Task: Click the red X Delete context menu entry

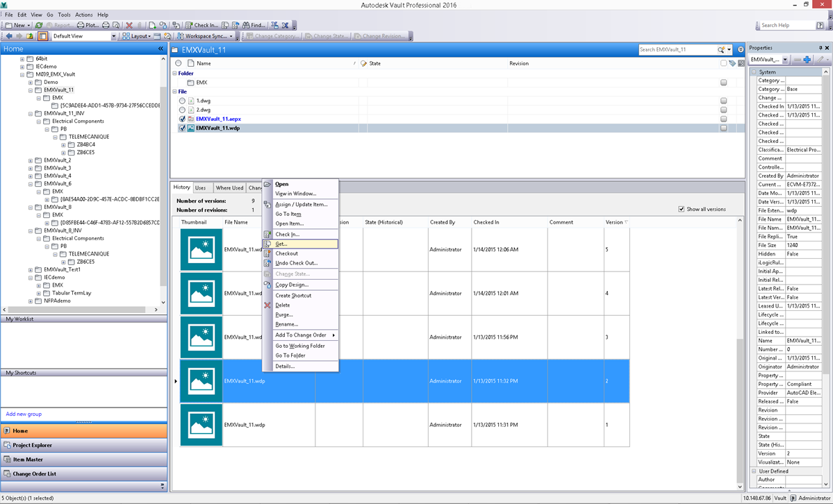Action: point(300,305)
